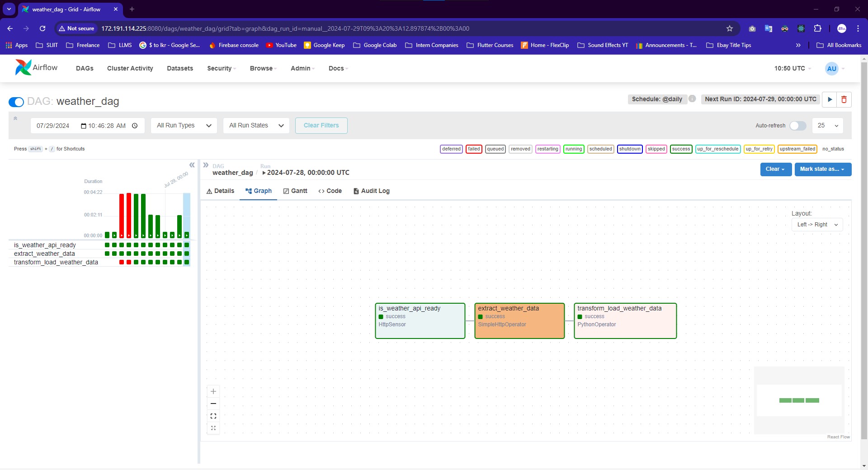The width and height of the screenshot is (868, 470).
Task: Expand graph panel with right double chevron
Action: tap(206, 165)
